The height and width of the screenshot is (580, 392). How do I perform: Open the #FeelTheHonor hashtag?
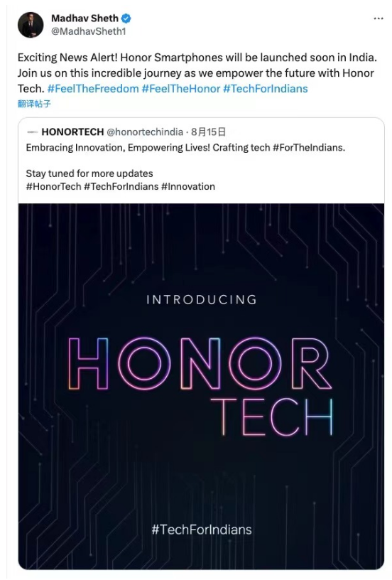pyautogui.click(x=180, y=89)
